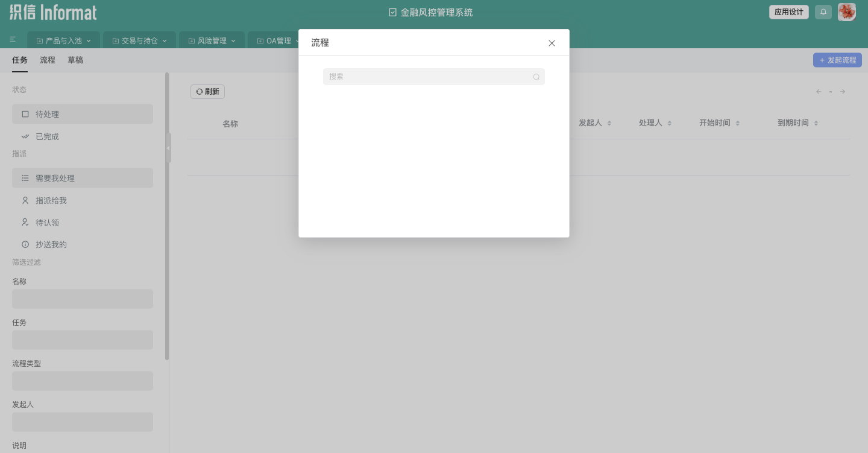Expand the 交易与持仓 menu

point(139,40)
